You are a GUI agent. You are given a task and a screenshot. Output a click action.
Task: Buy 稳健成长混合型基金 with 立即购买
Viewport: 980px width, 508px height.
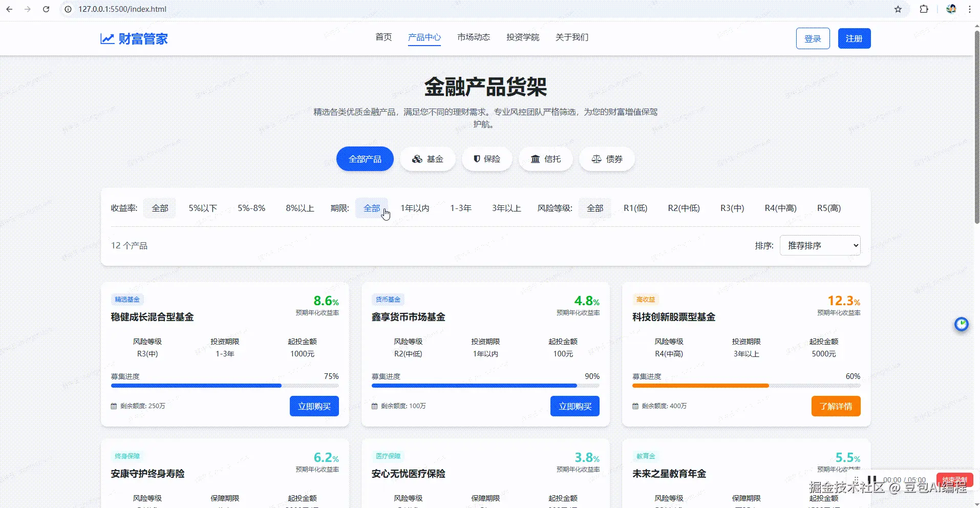pyautogui.click(x=314, y=406)
